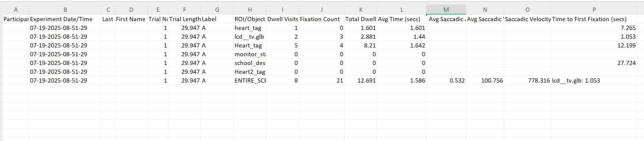Select column P header
This screenshot has height=141, width=644.
[594, 10]
